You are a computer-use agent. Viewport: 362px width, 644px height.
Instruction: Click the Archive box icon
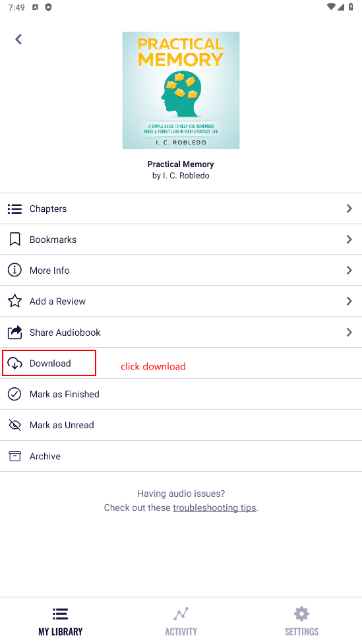pos(15,456)
